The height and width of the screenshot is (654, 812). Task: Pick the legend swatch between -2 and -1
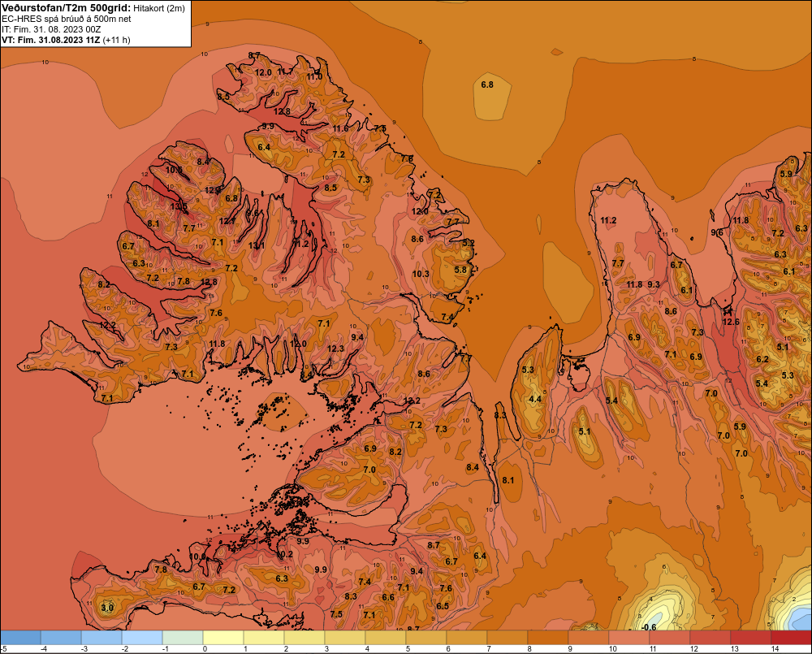pyautogui.click(x=142, y=638)
